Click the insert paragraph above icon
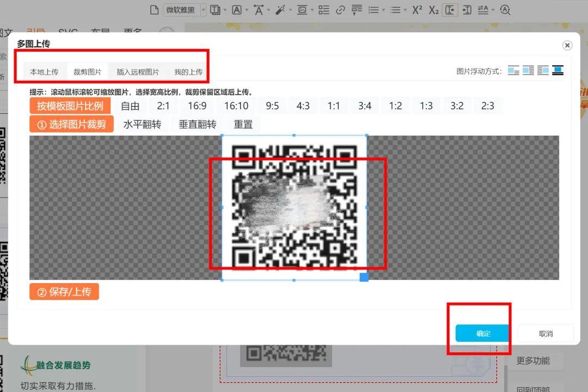588x392 pixels. point(357,10)
